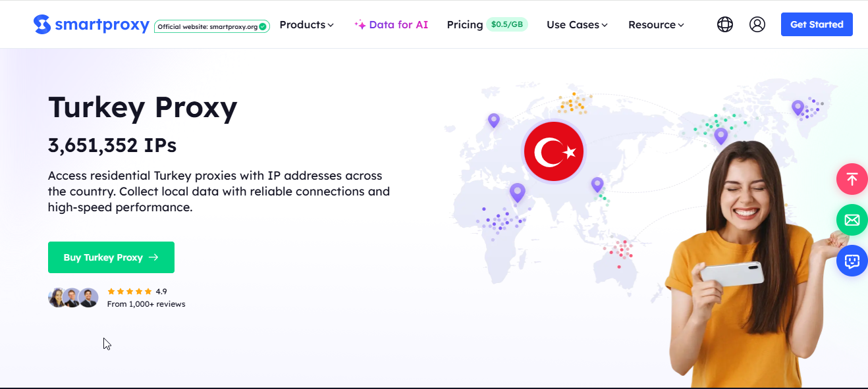
Task: Click the map pin at far right of map
Action: 798,108
